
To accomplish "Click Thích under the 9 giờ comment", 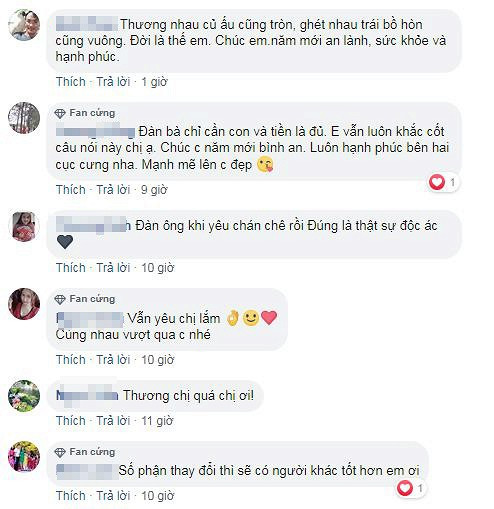I will [x=71, y=190].
